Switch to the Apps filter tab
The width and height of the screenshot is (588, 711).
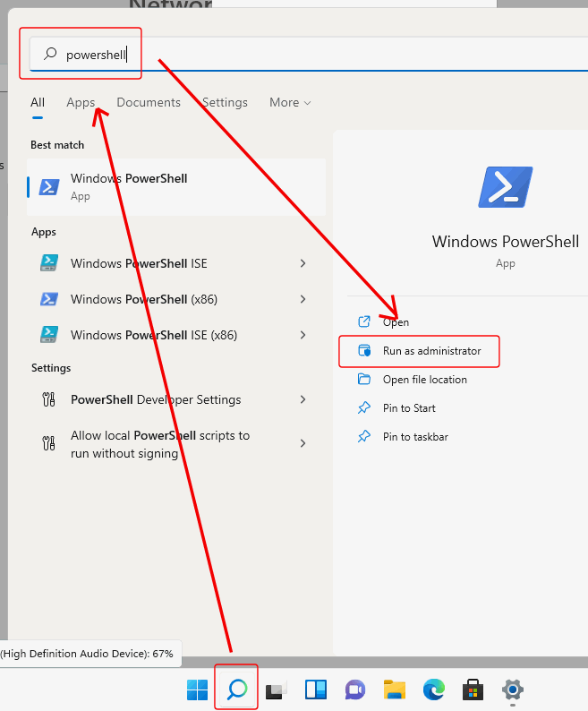click(x=81, y=102)
